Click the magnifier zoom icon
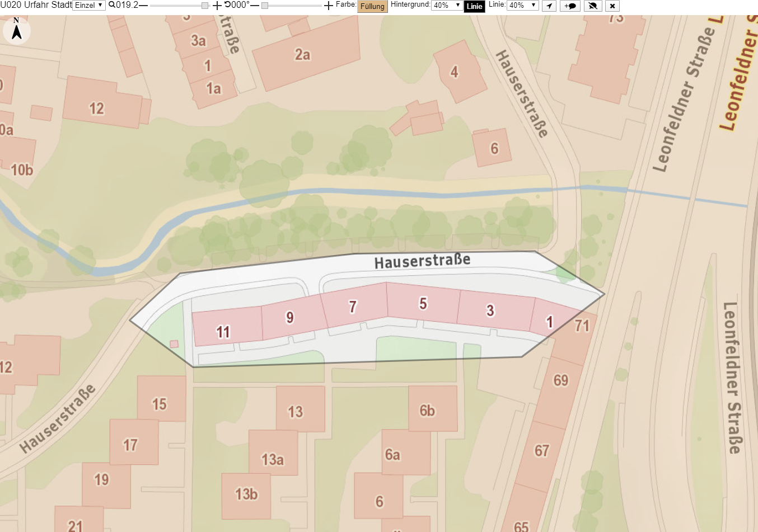758x532 pixels. [x=112, y=5]
